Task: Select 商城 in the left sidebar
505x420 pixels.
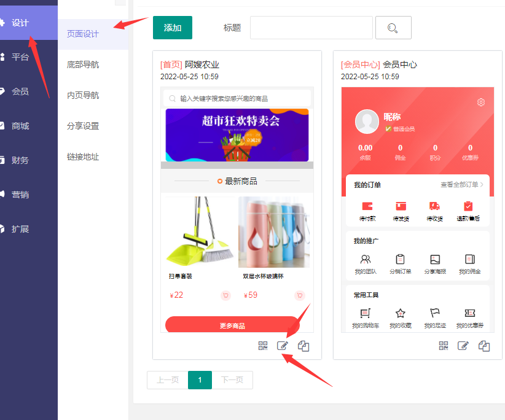Action: pos(20,126)
